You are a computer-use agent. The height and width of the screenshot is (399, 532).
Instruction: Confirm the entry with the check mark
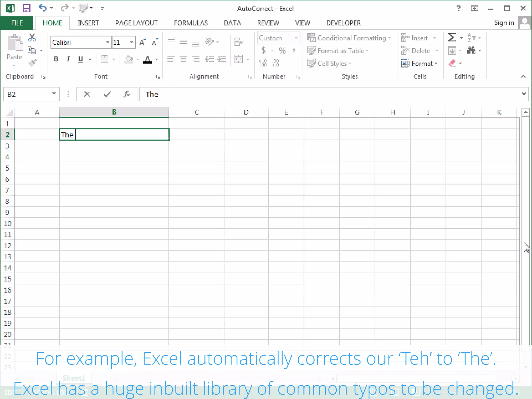tap(107, 94)
